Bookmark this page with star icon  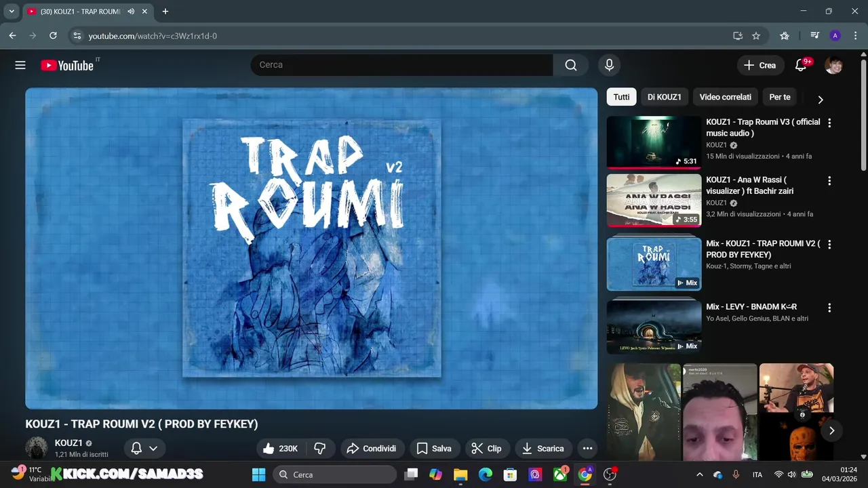pyautogui.click(x=756, y=36)
